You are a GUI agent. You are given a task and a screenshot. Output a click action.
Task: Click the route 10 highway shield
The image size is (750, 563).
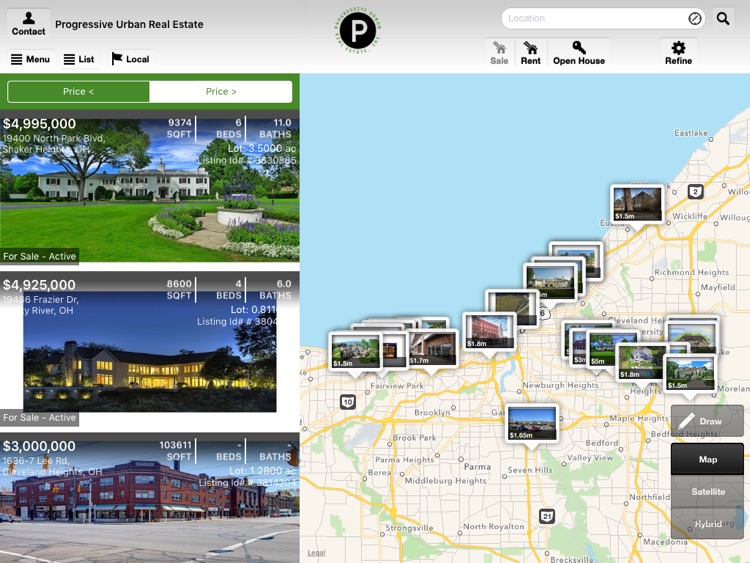(348, 402)
